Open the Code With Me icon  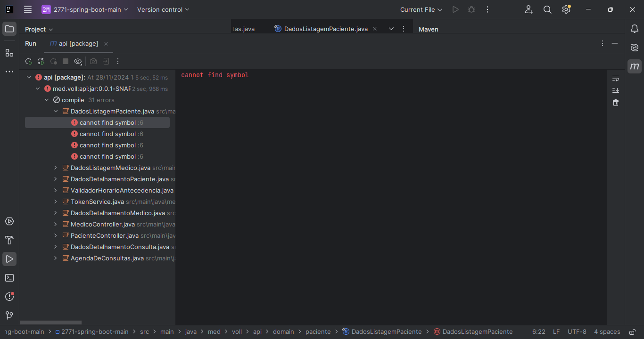(528, 9)
